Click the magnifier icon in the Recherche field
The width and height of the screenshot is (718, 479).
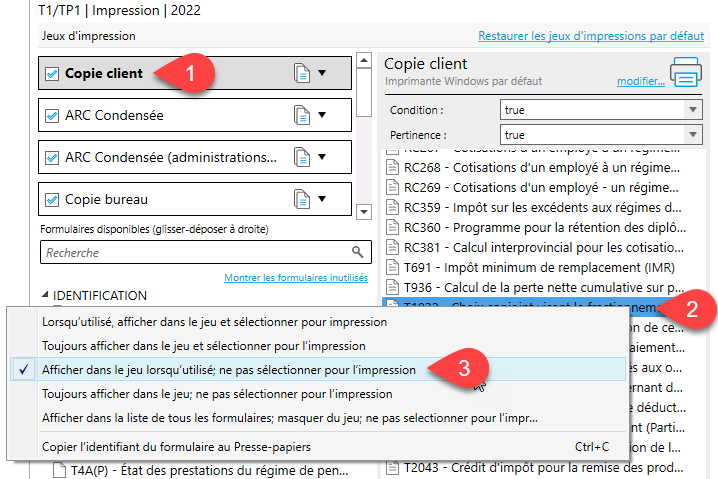(358, 252)
